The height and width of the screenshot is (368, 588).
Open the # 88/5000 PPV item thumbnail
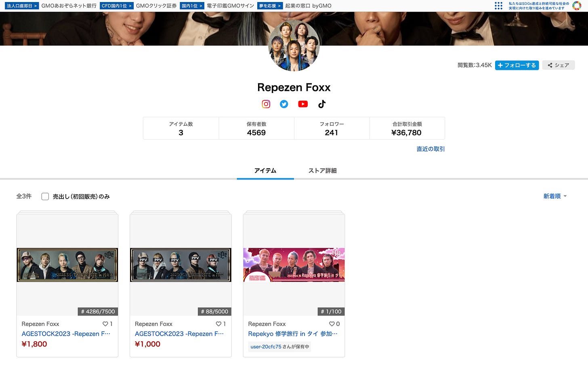pos(181,265)
